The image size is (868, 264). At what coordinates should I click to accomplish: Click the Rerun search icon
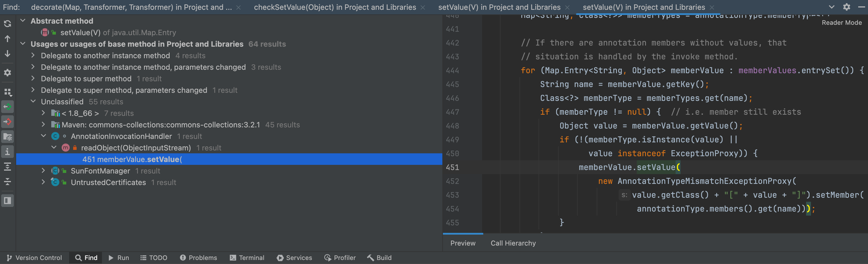click(x=7, y=24)
